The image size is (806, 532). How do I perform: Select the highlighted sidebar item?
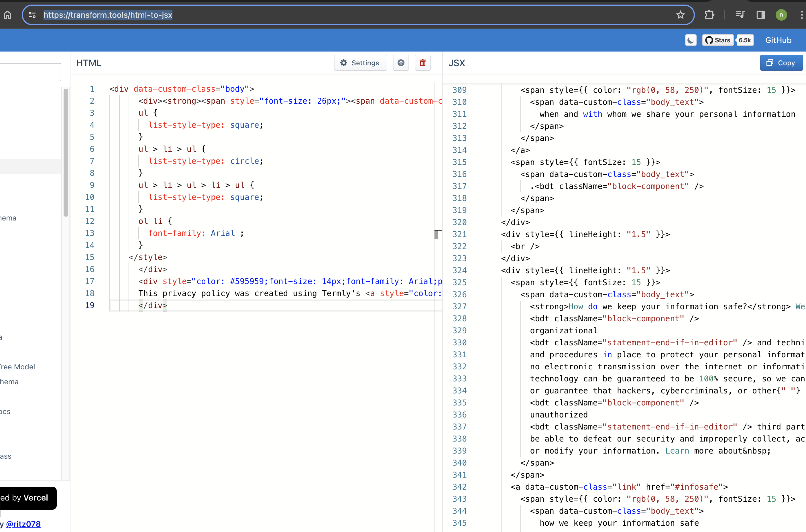click(x=31, y=167)
